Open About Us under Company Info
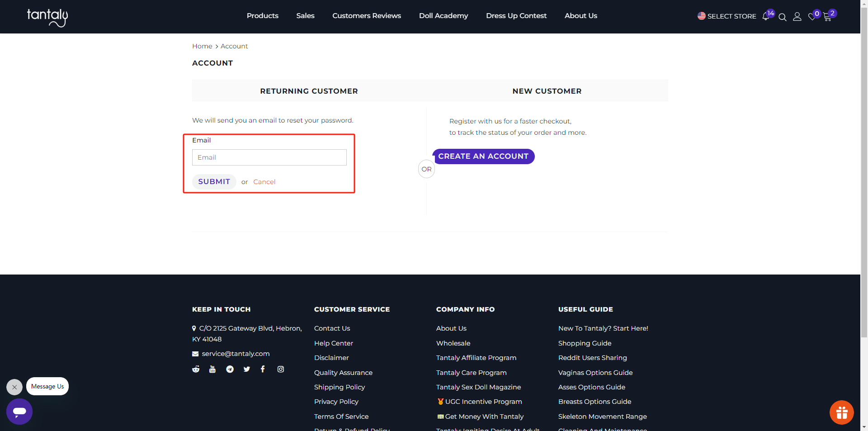The width and height of the screenshot is (868, 431). pos(451,328)
